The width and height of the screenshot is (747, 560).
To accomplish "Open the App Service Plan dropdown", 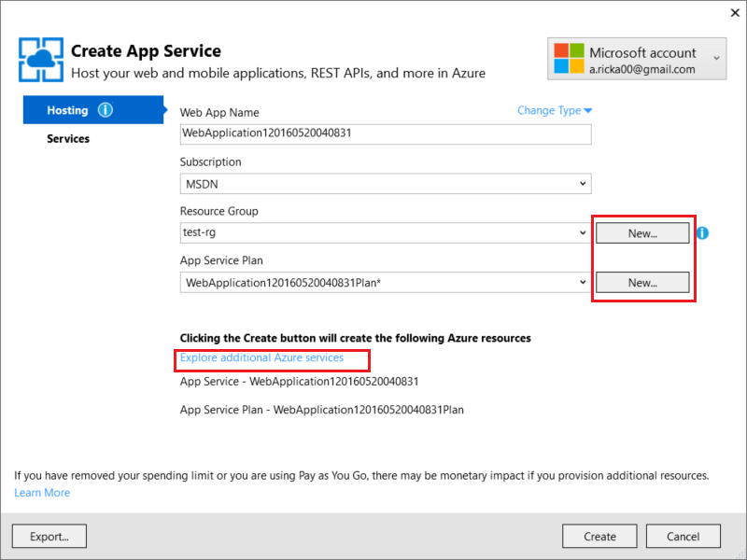I will click(x=386, y=283).
